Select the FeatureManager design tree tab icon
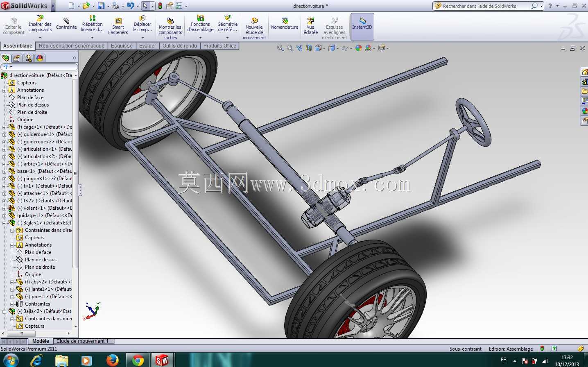This screenshot has height=367, width=588. 5,58
